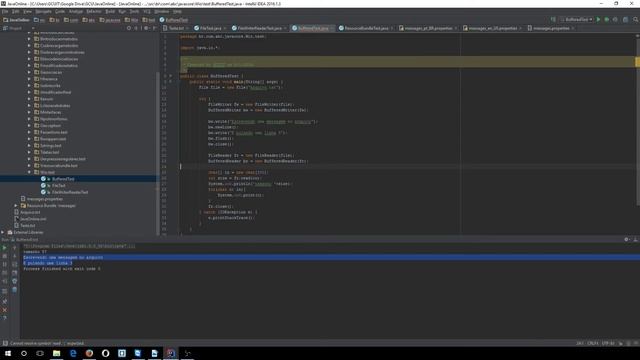Open the File menu

(x=5, y=11)
